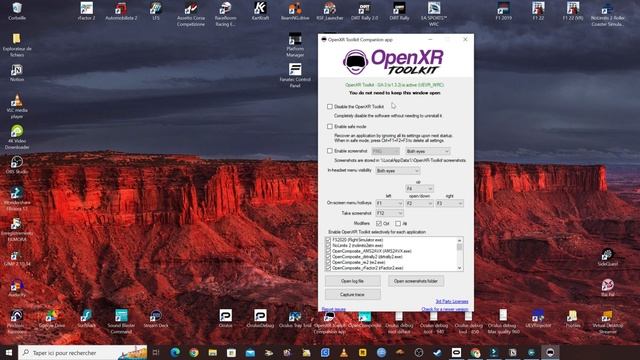Click the Report issues link
The width and height of the screenshot is (640, 360).
[x=333, y=309]
